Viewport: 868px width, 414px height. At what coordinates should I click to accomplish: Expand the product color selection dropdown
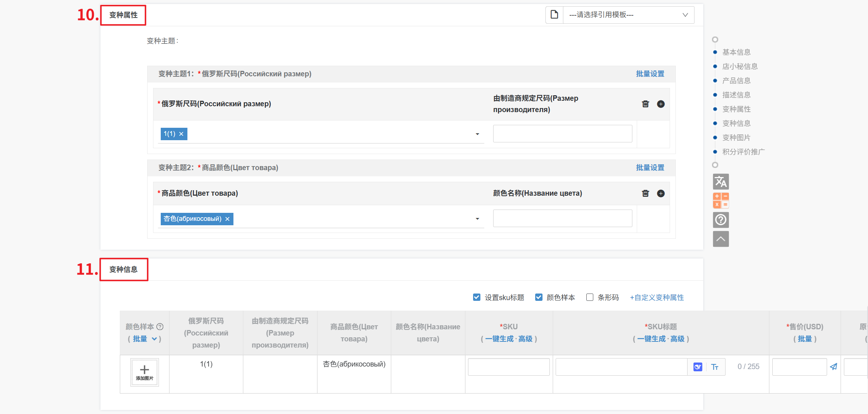click(x=477, y=219)
